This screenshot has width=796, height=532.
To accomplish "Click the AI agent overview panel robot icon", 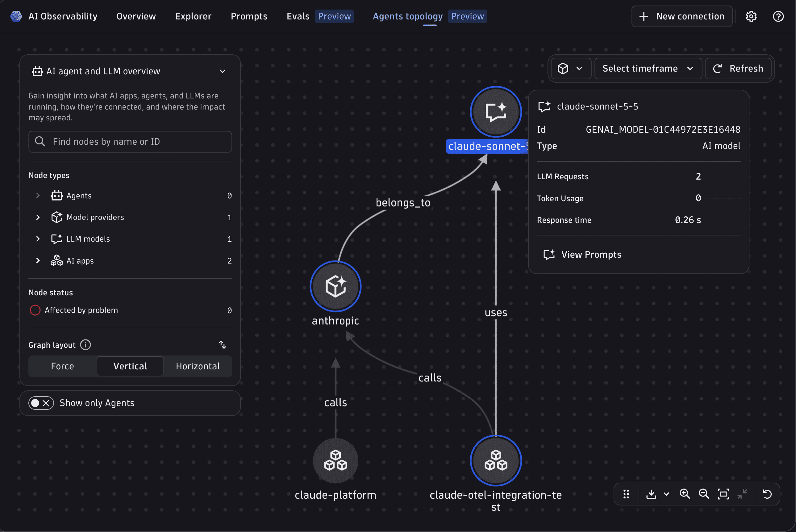I will coord(37,71).
